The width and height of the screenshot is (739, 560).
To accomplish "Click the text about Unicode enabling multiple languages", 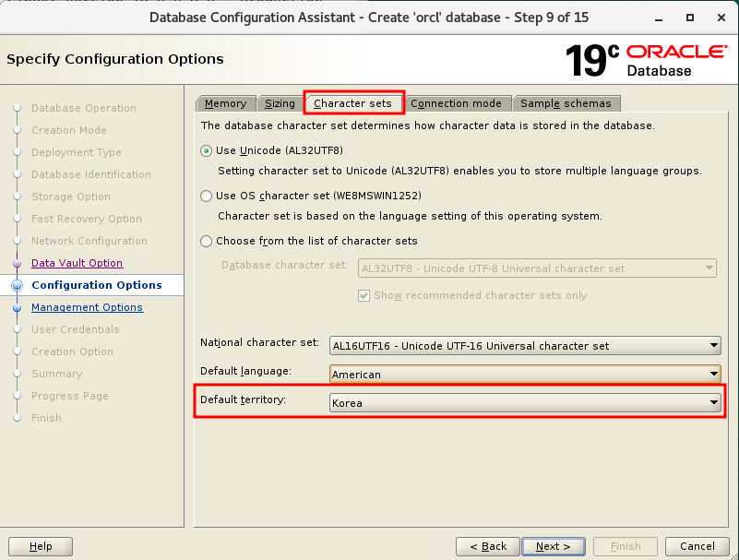I will [x=459, y=171].
